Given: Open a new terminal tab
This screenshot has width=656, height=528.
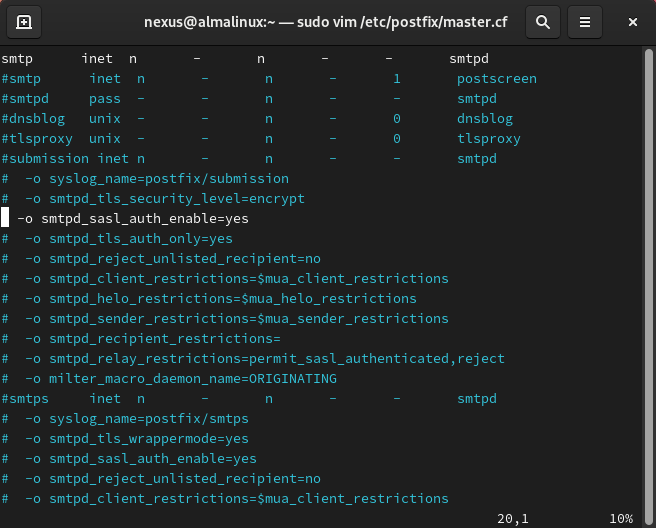Looking at the screenshot, I should [x=24, y=21].
